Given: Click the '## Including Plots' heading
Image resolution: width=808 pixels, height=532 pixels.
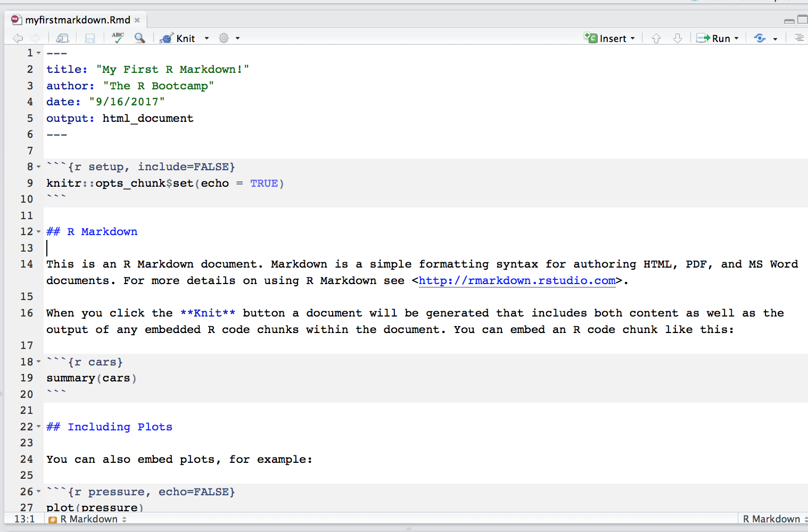Looking at the screenshot, I should click(x=109, y=427).
